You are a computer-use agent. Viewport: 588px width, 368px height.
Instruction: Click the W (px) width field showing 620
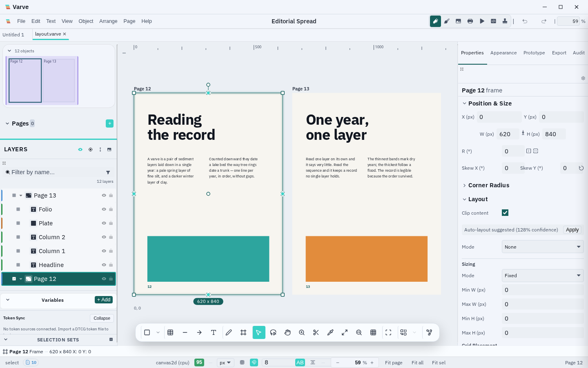coord(508,134)
